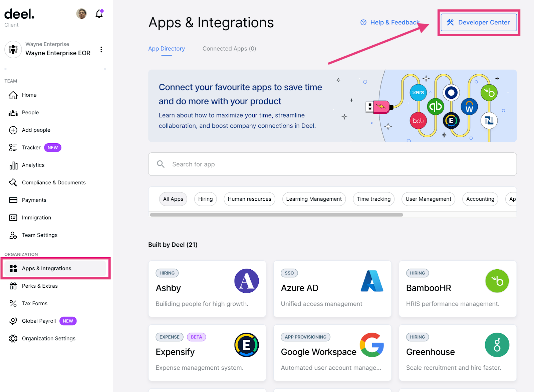Click the Perks & Extras gift icon
Image resolution: width=534 pixels, height=392 pixels.
pos(13,286)
